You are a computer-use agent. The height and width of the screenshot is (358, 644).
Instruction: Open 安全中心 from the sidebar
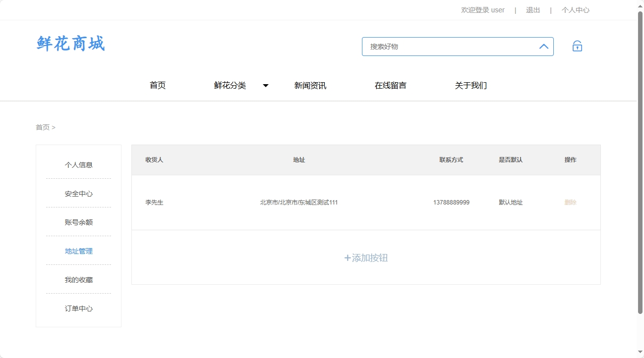(78, 193)
